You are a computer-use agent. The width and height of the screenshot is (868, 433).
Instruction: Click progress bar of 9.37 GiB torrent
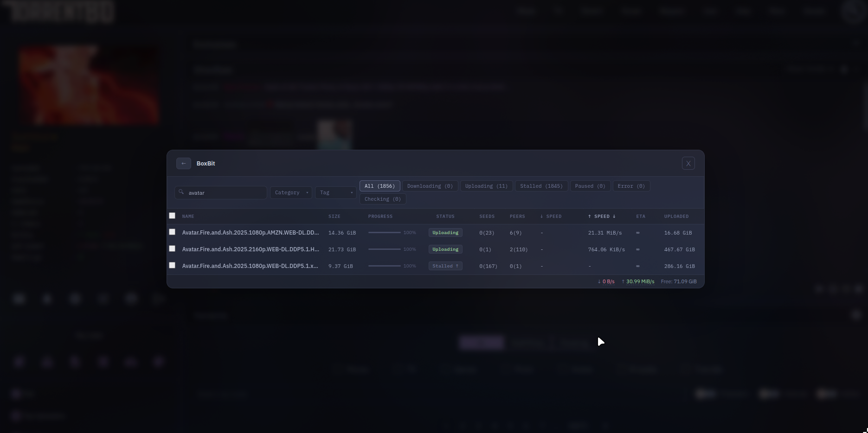pyautogui.click(x=384, y=266)
